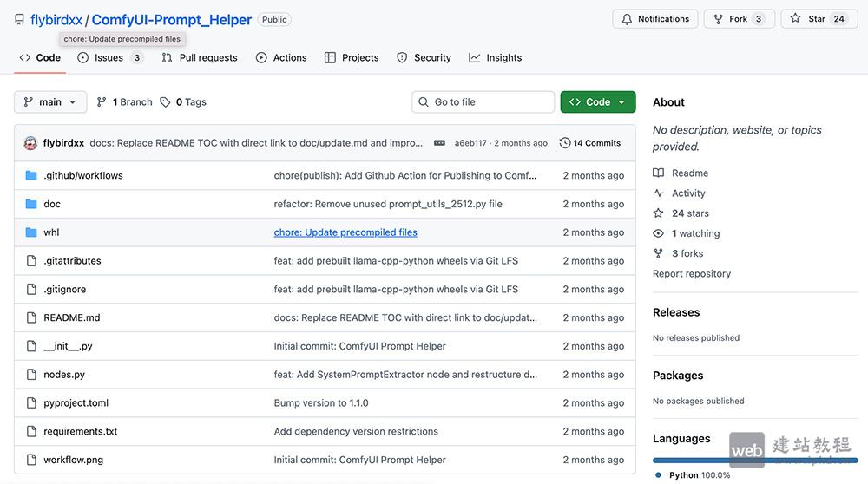
Task: Click the Report repository link
Action: point(692,274)
